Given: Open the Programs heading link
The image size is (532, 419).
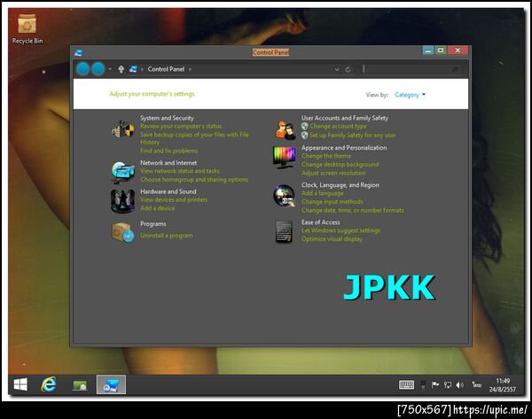Looking at the screenshot, I should click(x=153, y=224).
